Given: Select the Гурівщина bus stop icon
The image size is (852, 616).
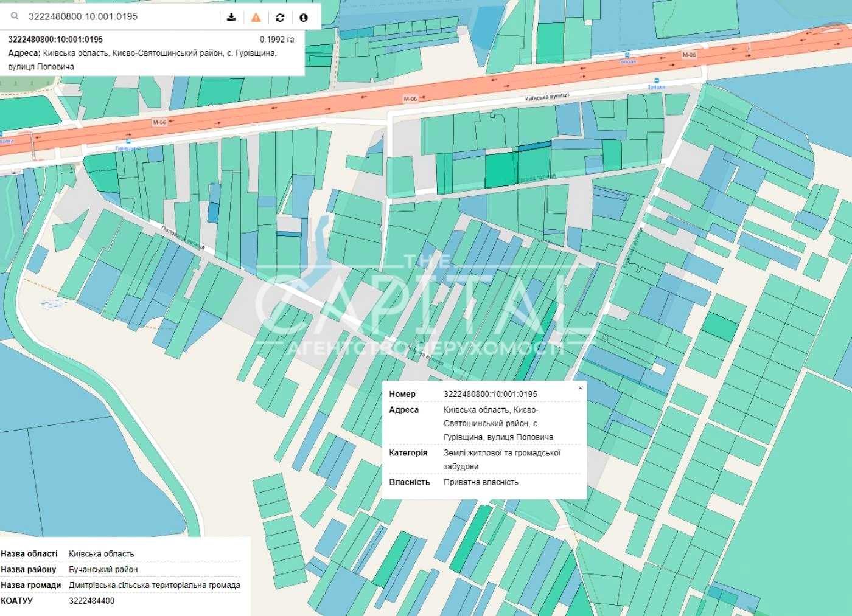Looking at the screenshot, I should point(128,141).
